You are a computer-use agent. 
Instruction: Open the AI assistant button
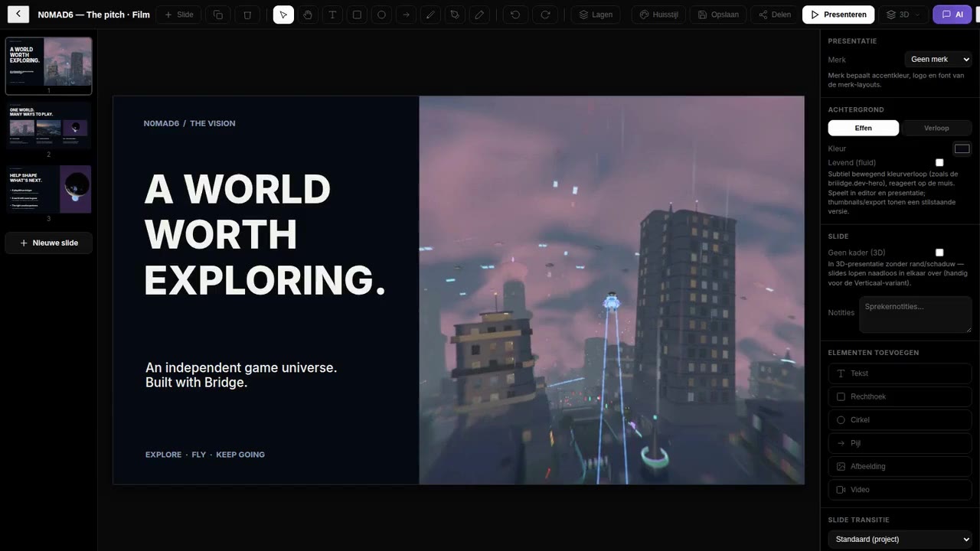(952, 15)
